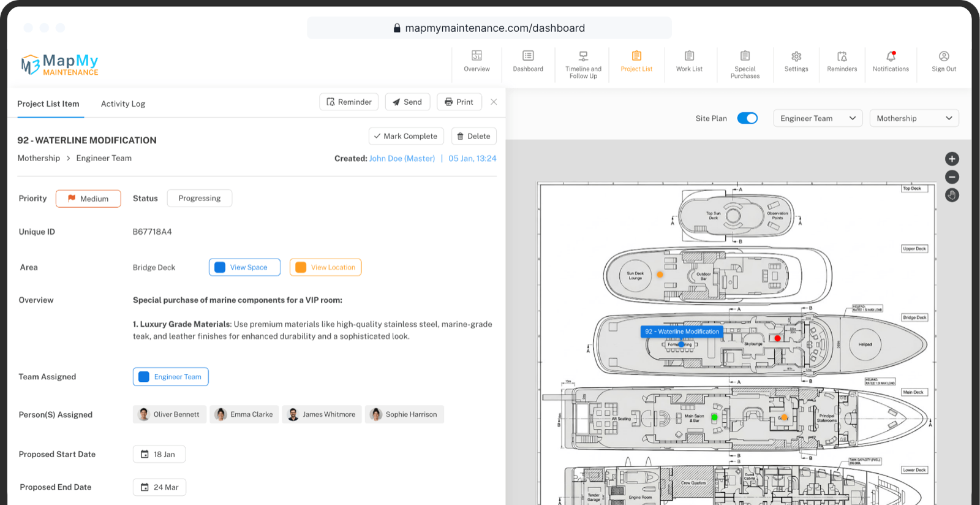The height and width of the screenshot is (505, 980).
Task: Select the Main Deck label on plan
Action: click(914, 392)
